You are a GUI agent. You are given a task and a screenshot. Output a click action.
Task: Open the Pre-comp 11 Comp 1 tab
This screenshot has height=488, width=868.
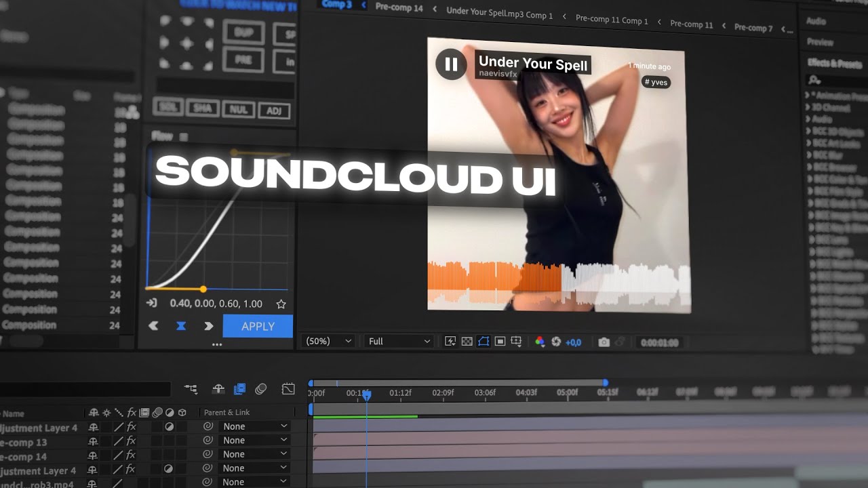[x=612, y=20]
